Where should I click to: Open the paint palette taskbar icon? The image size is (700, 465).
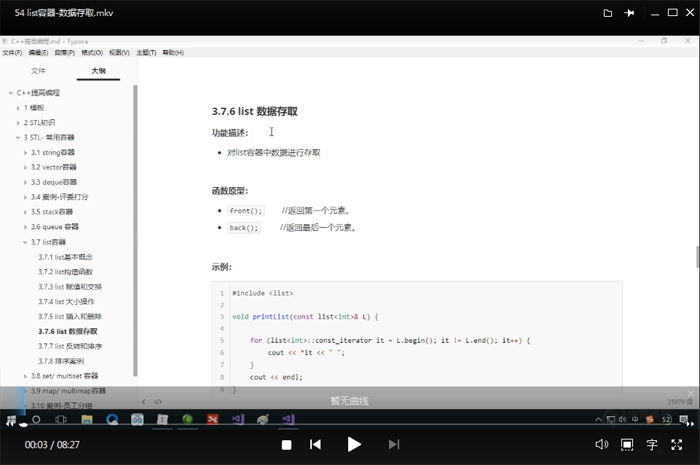(263, 419)
